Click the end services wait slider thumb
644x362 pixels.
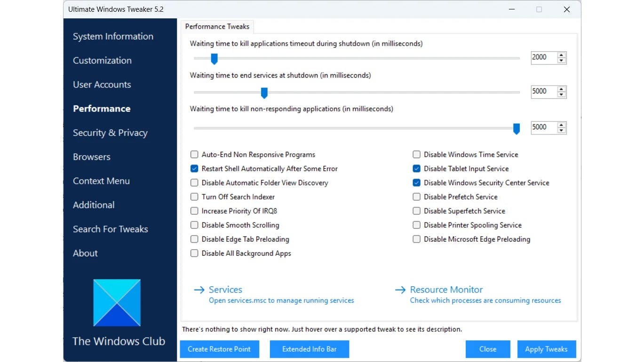point(264,93)
